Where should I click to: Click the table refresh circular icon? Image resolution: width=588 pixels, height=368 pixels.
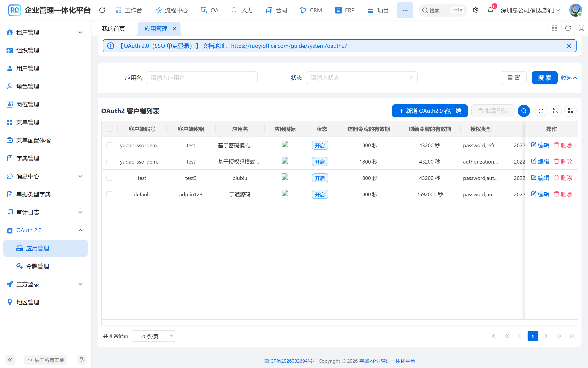[x=541, y=111]
